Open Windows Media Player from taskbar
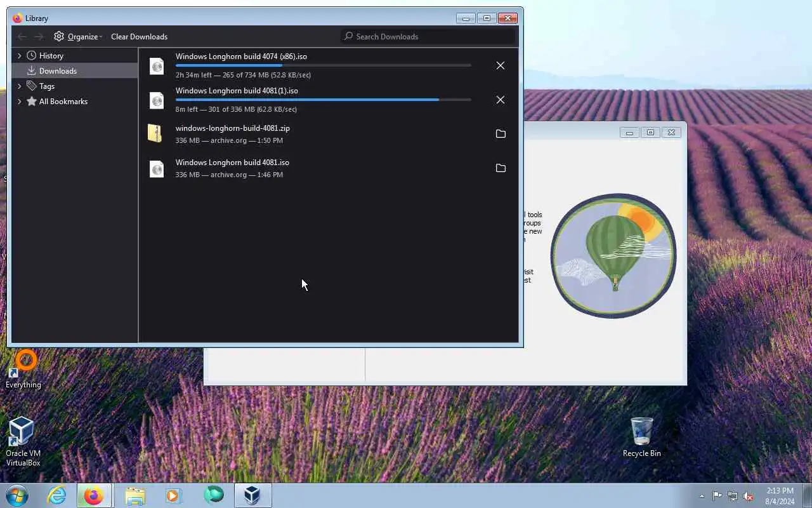This screenshot has height=508, width=812. pos(173,495)
